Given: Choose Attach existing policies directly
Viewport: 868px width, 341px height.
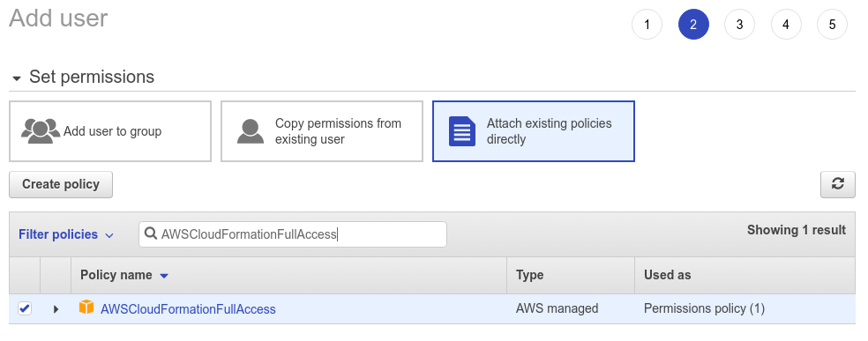Looking at the screenshot, I should pos(533,131).
